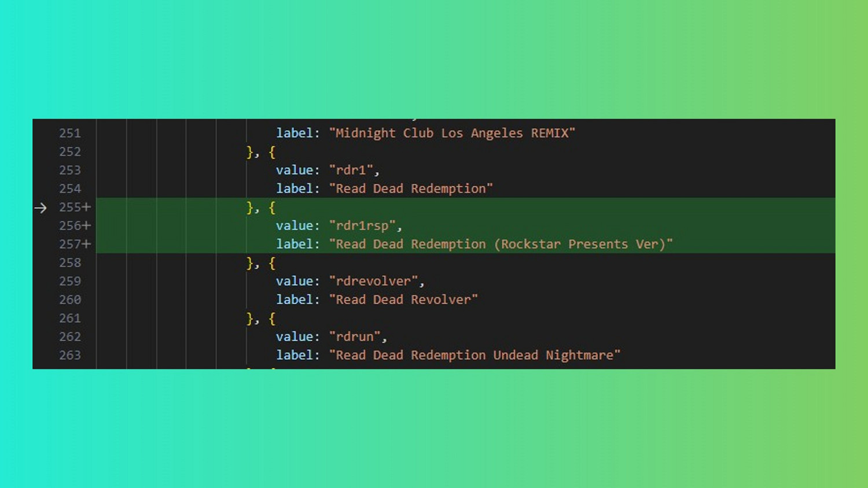Viewport: 868px width, 488px height.
Task: Select line number 263 in the gutter
Action: (70, 355)
